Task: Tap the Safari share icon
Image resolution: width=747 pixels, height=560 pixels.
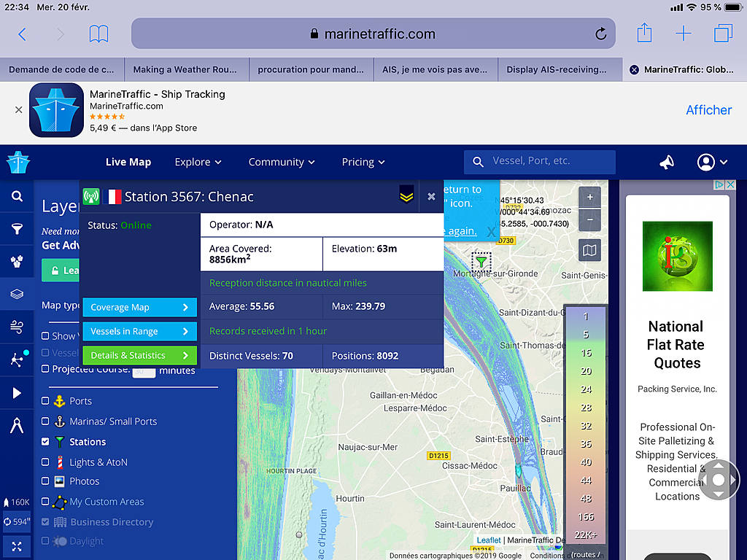Action: [x=644, y=34]
